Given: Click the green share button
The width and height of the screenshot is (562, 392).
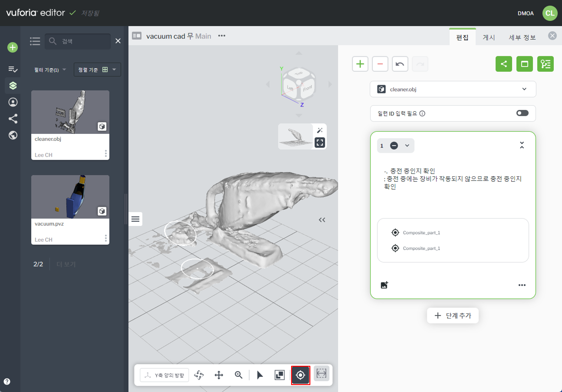Looking at the screenshot, I should coord(504,64).
